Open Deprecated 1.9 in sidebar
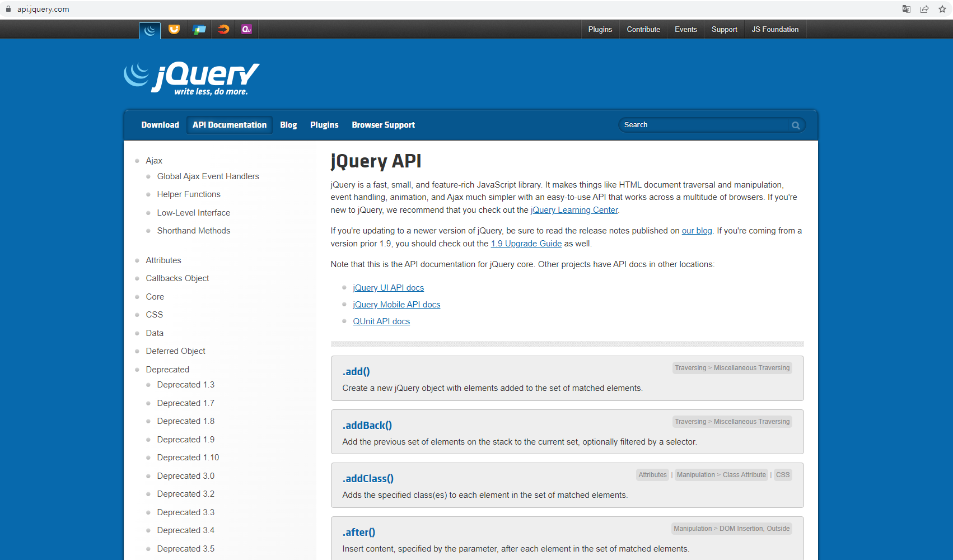This screenshot has width=953, height=560. pos(186,440)
